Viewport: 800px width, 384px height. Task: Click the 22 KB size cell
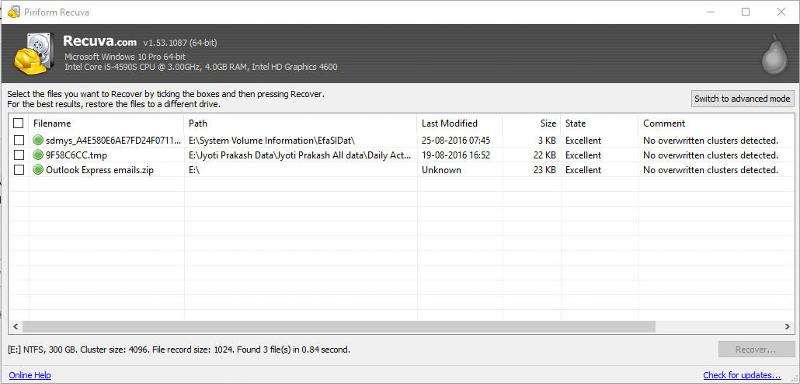pyautogui.click(x=543, y=155)
